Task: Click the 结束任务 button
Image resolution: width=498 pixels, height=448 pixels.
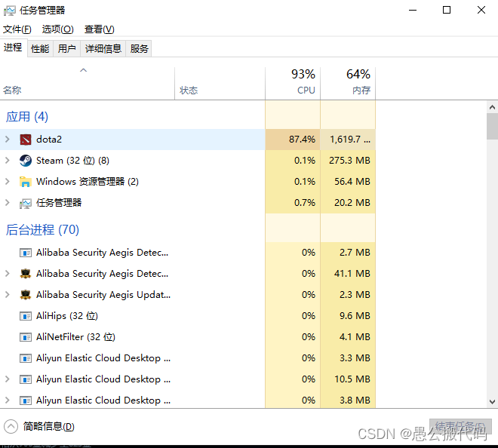Action: pos(460,426)
